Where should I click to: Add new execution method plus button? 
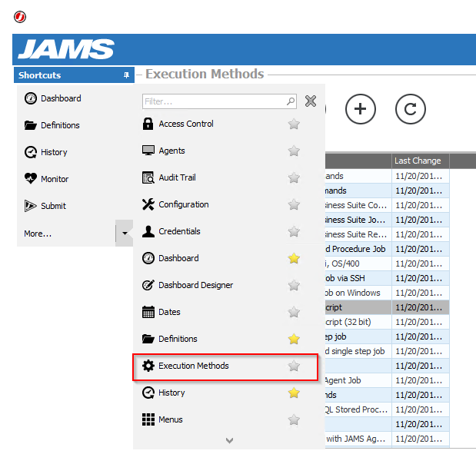(x=361, y=109)
